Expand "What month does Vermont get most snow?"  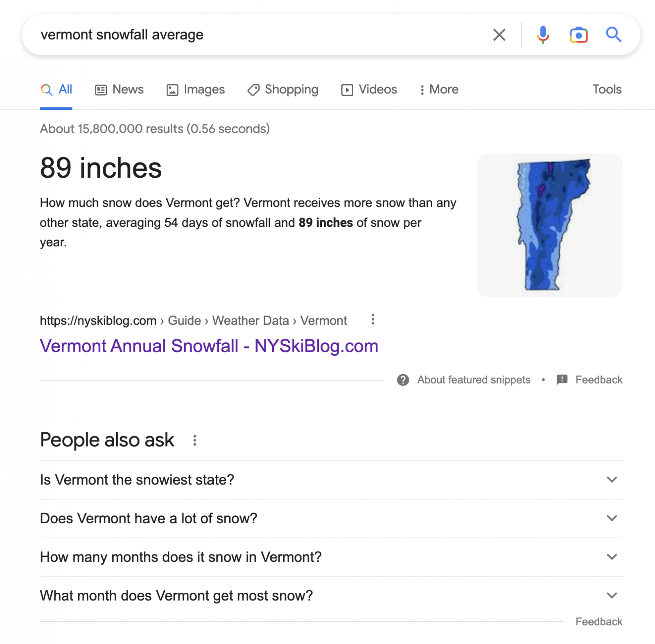point(612,595)
